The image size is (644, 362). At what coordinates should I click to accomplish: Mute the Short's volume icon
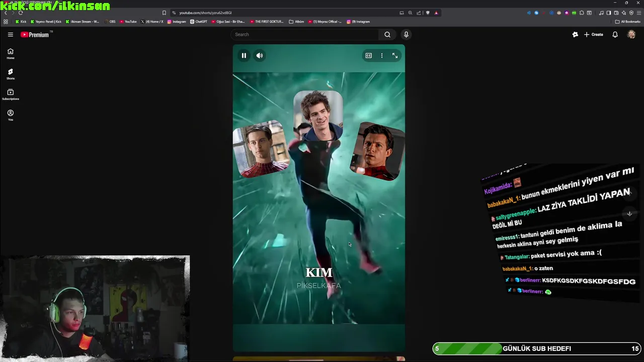tap(260, 55)
